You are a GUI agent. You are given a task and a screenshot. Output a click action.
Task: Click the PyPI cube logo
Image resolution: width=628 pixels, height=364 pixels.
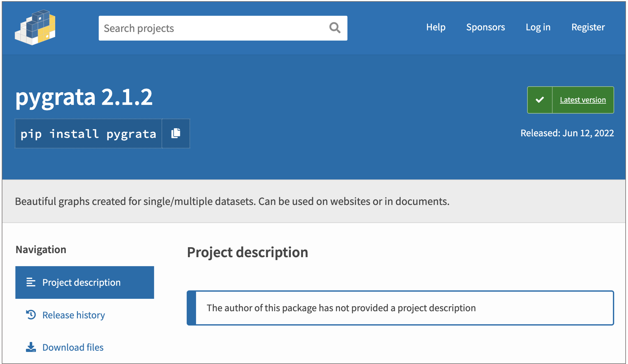point(35,27)
